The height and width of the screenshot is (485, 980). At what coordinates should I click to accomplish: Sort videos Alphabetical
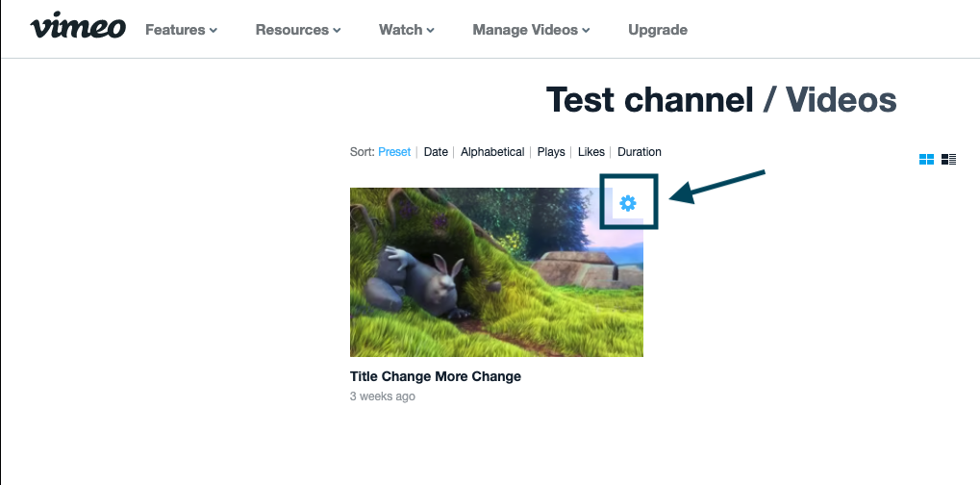click(x=492, y=152)
